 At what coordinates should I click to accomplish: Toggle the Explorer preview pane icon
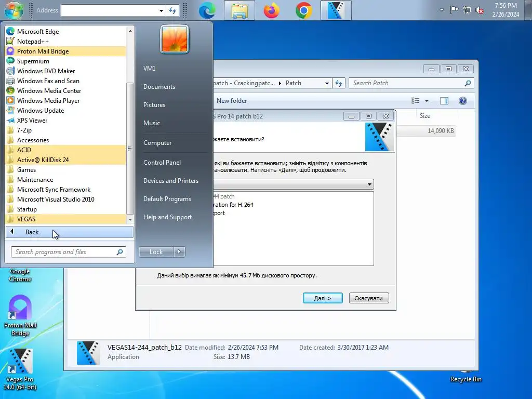444,101
